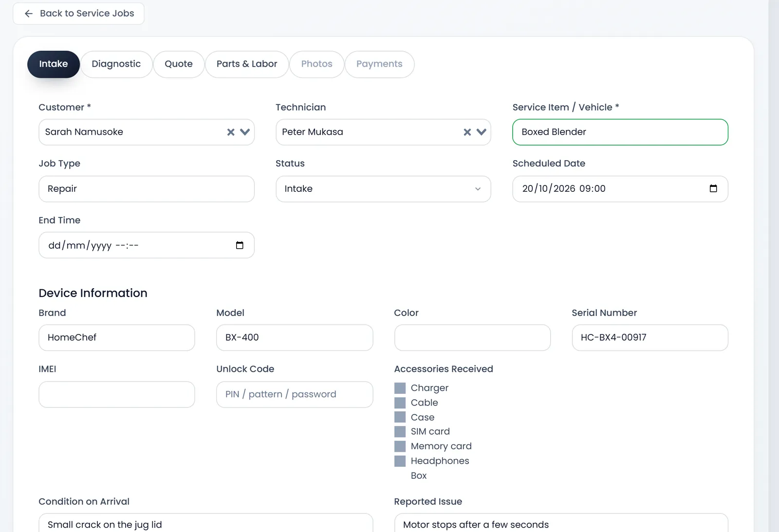Image resolution: width=779 pixels, height=532 pixels.
Task: Click the Brand field containing HomeChef
Action: [117, 338]
